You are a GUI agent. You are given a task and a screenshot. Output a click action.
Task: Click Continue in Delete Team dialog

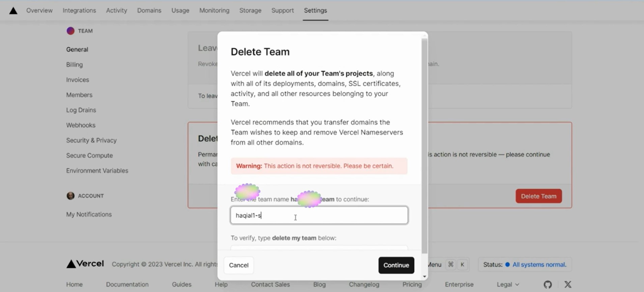(x=396, y=265)
